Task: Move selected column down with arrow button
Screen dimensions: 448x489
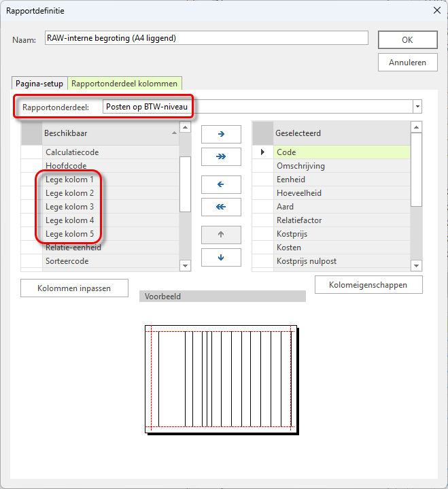Action: click(x=221, y=257)
